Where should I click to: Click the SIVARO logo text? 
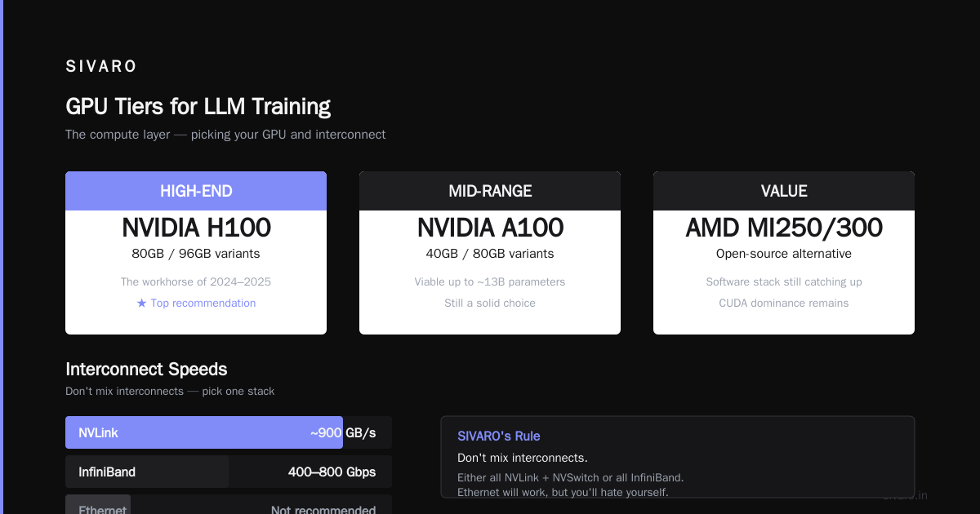click(x=101, y=67)
